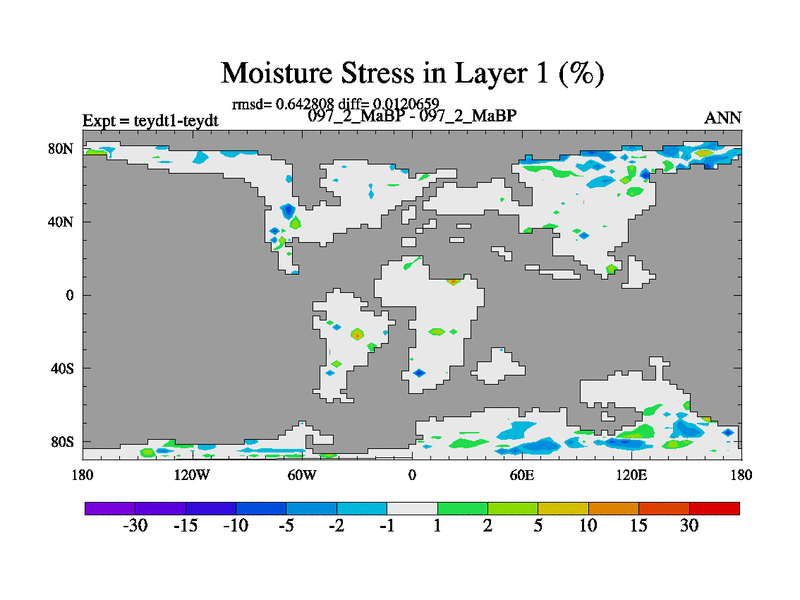Click the 120W longitude axis label
This screenshot has height=600, width=800.
tap(192, 474)
